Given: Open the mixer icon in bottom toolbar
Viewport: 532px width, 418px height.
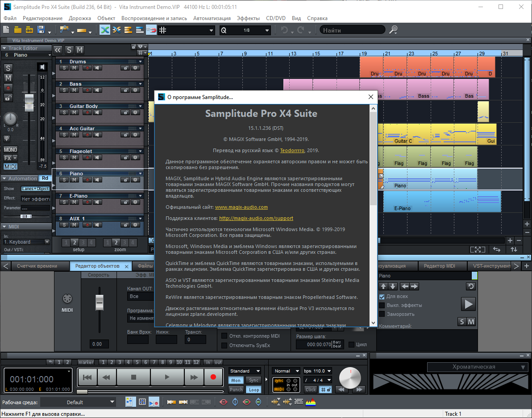Looking at the screenshot, I should click(x=142, y=402).
